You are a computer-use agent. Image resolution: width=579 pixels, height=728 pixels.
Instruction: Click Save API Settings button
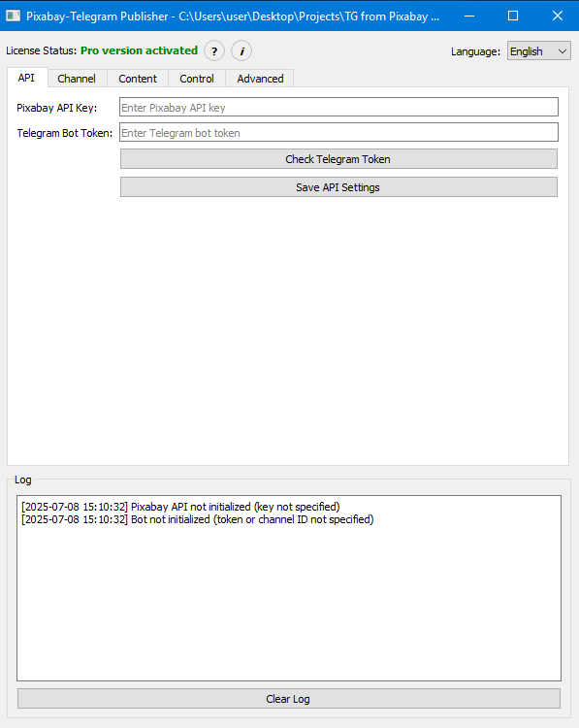point(338,187)
